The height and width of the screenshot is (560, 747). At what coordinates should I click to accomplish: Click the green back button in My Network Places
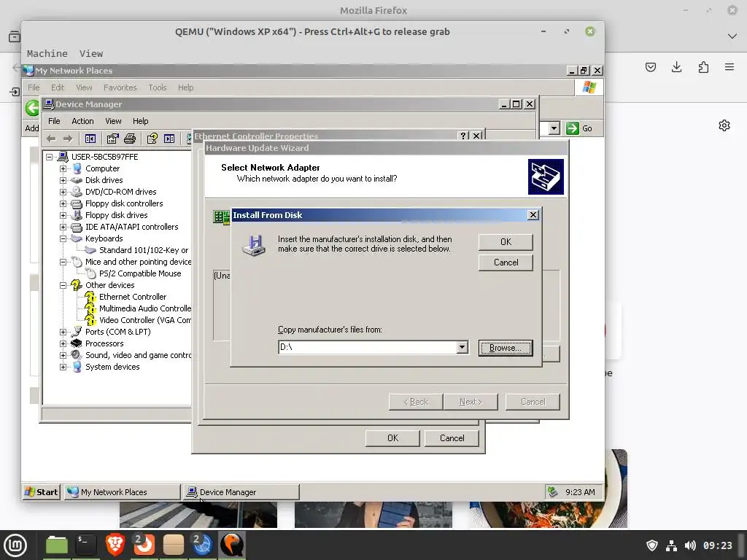[32, 108]
